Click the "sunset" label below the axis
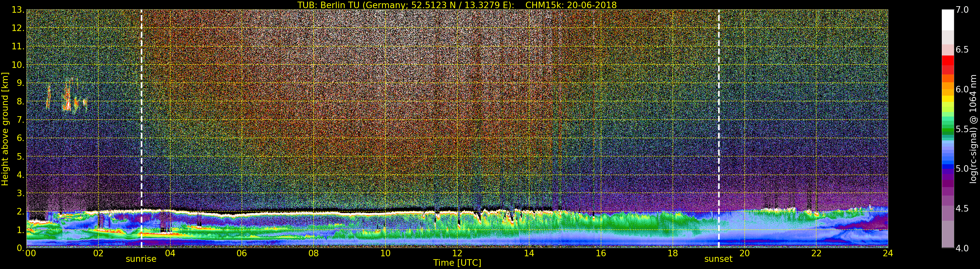Screen dimensions: 980x269 [x=718, y=259]
